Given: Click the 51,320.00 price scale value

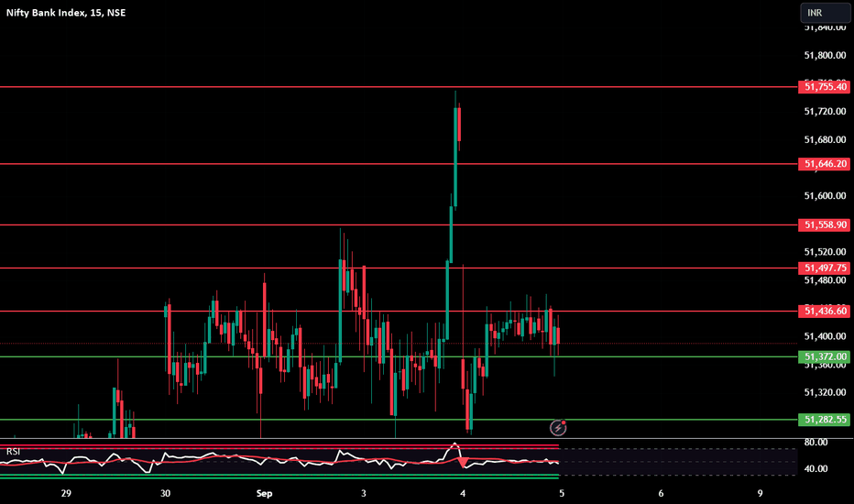Looking at the screenshot, I should (825, 392).
